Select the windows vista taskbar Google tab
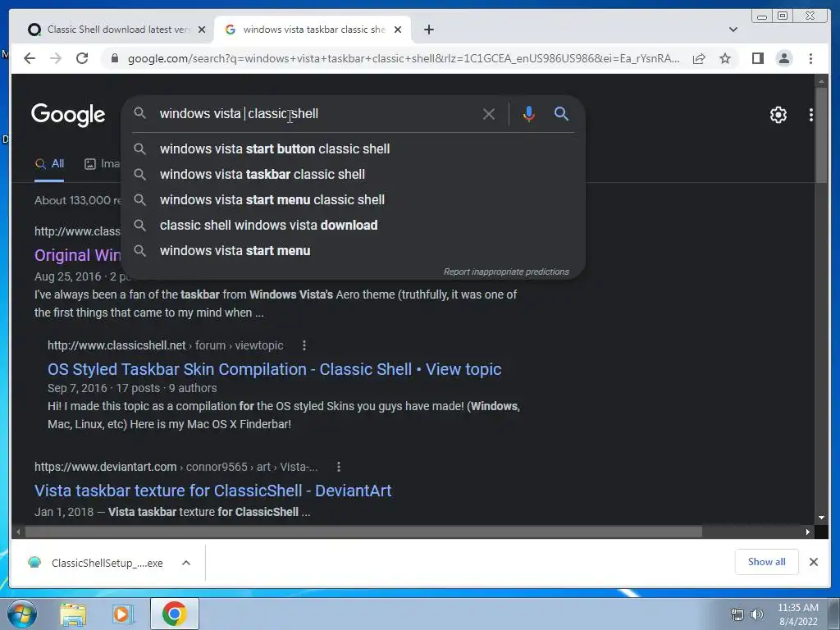This screenshot has height=630, width=840. click(x=313, y=30)
